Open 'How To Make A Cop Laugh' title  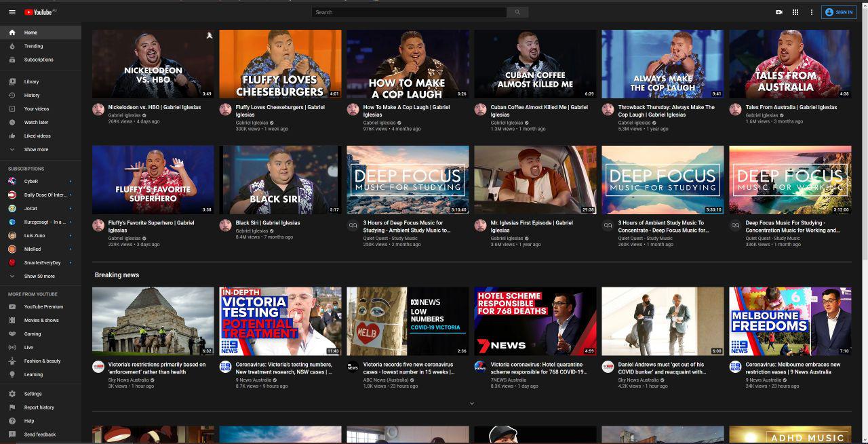click(406, 110)
